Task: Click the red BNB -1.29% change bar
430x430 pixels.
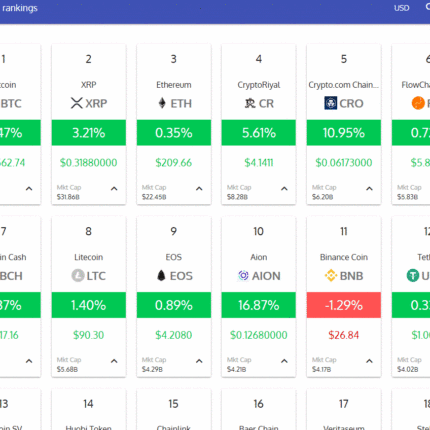Action: (344, 305)
